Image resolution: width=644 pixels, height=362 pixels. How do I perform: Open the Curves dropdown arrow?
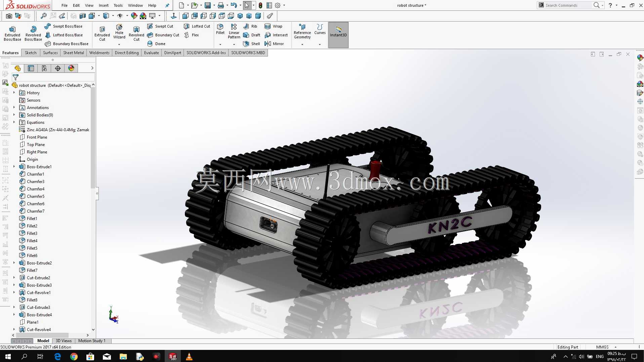click(x=320, y=44)
